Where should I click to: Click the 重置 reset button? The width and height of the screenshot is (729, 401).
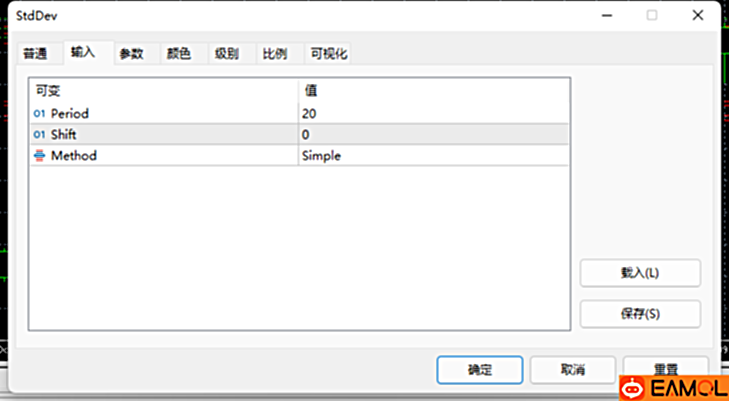coord(665,368)
